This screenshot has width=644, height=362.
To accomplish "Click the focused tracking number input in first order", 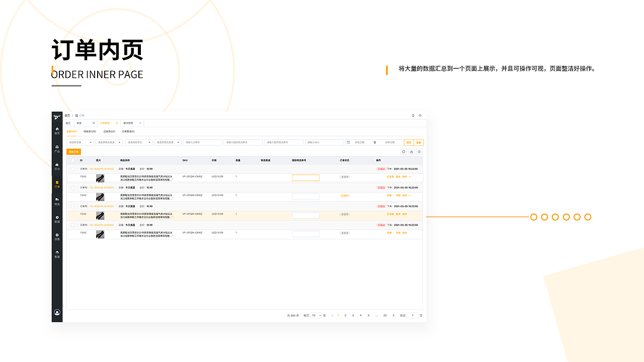I will coord(305,177).
